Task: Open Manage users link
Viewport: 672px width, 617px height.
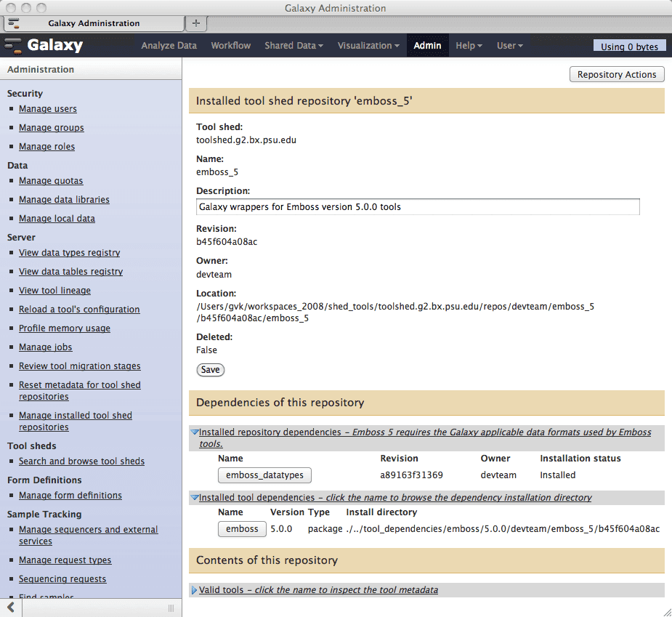Action: pos(48,109)
